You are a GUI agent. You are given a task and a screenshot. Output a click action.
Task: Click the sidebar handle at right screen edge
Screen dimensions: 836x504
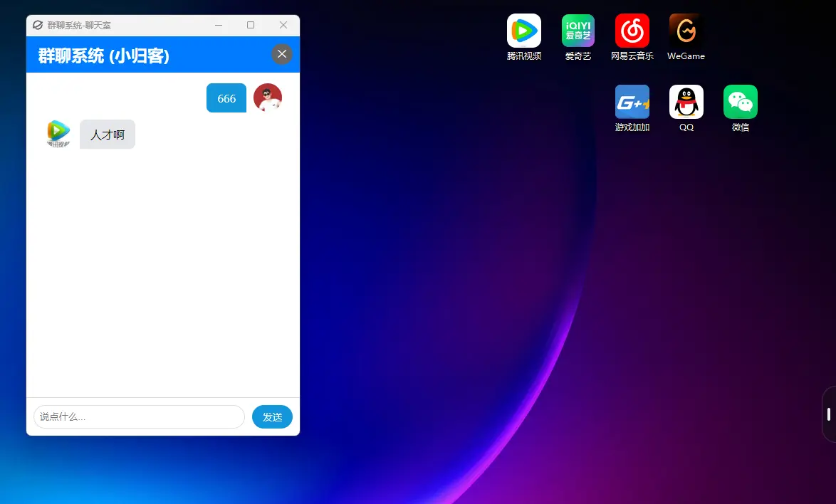tap(829, 414)
